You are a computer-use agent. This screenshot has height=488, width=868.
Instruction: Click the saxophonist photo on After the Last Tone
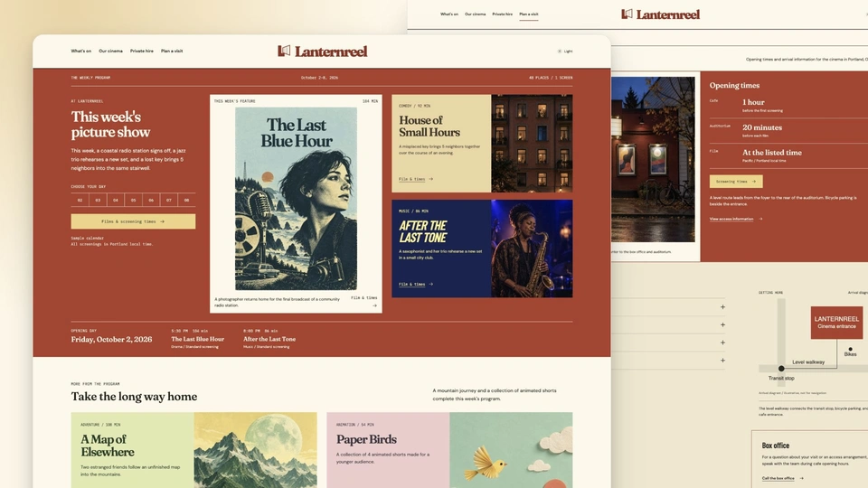(532, 249)
